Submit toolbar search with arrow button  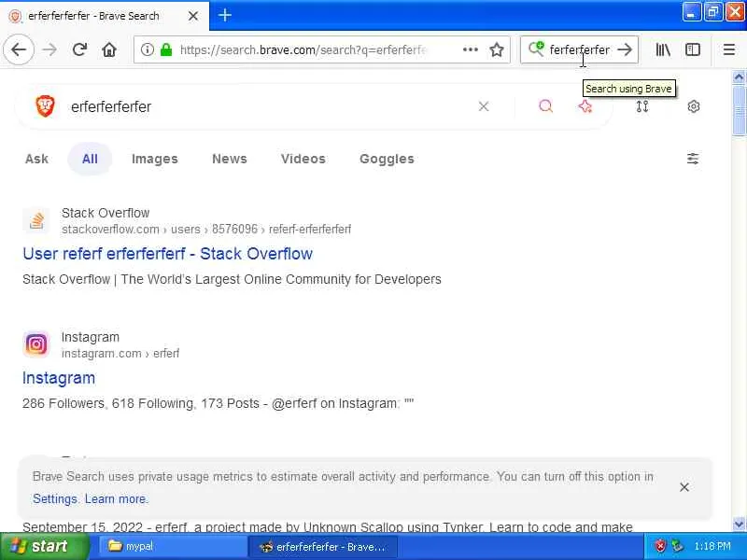(x=625, y=49)
